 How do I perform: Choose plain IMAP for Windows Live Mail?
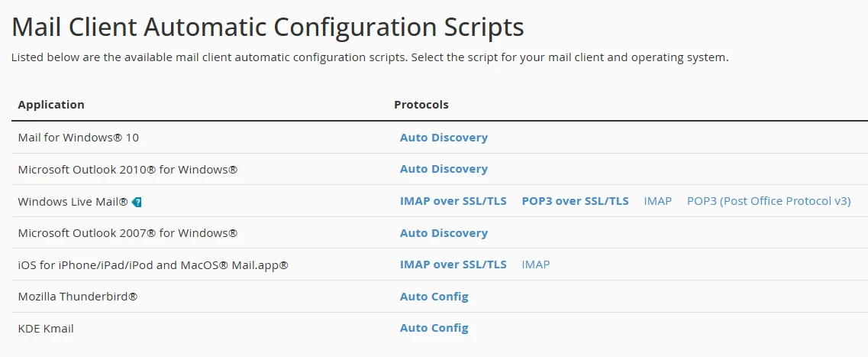(x=657, y=201)
